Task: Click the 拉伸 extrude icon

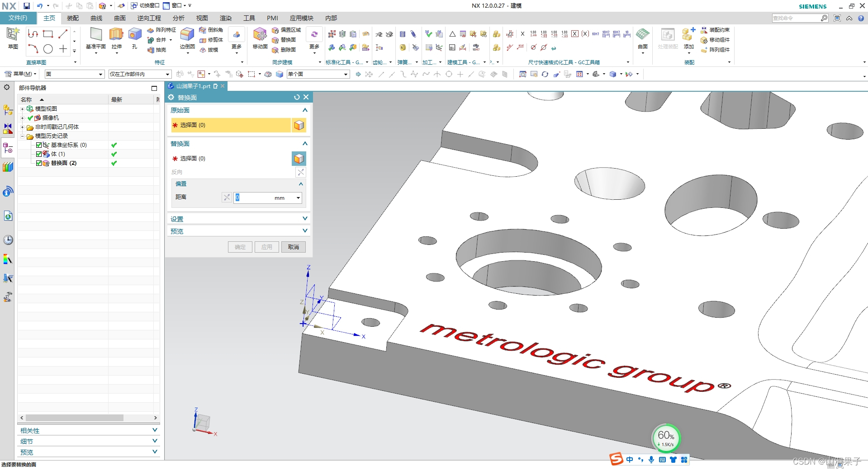Action: click(x=116, y=35)
